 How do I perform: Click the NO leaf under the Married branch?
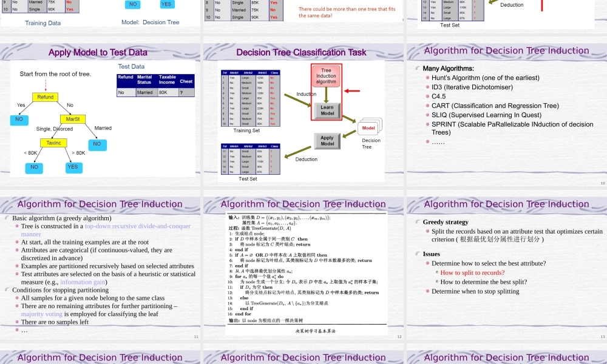coord(97,144)
